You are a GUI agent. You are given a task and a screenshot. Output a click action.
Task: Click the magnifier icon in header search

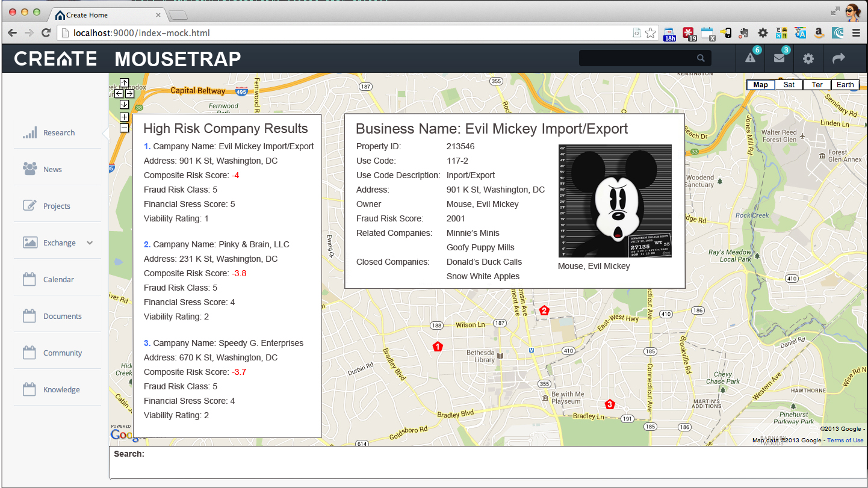coord(701,58)
